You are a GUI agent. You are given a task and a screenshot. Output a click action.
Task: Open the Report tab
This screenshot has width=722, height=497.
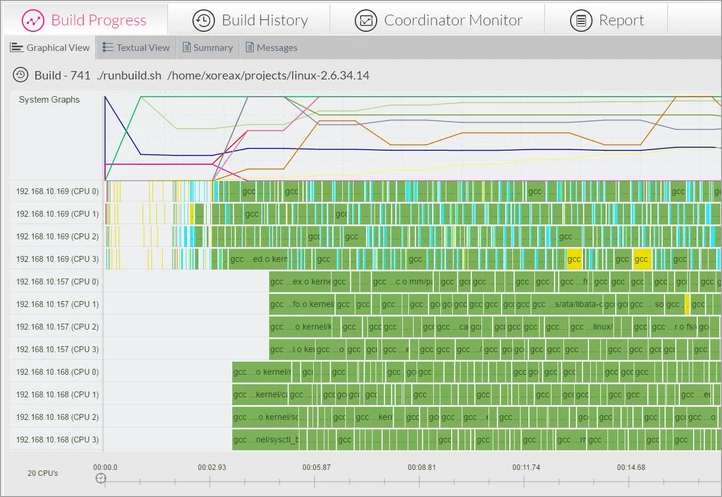coord(621,20)
